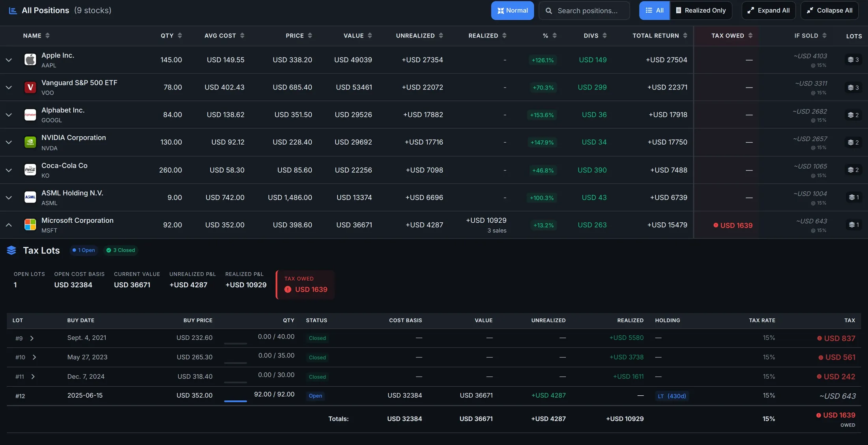This screenshot has height=445, width=868.
Task: Toggle the 1 Open lots filter chip
Action: (84, 250)
